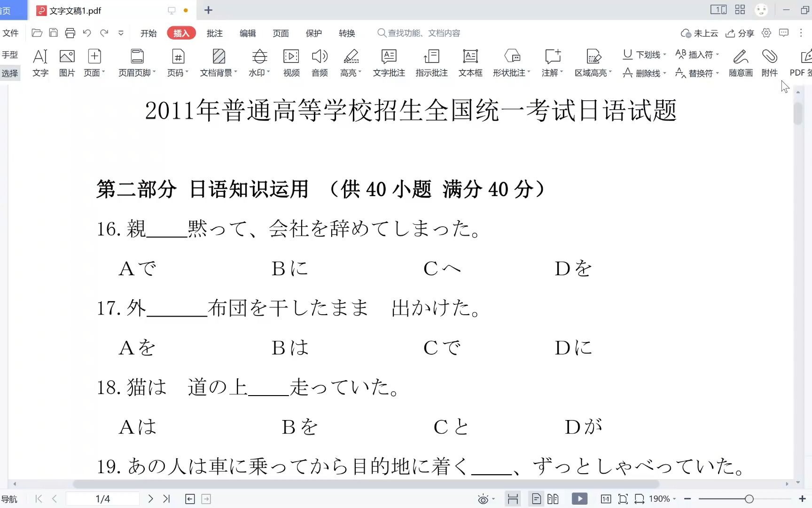Click the page number field 1/4
The image size is (812, 508).
tap(102, 499)
